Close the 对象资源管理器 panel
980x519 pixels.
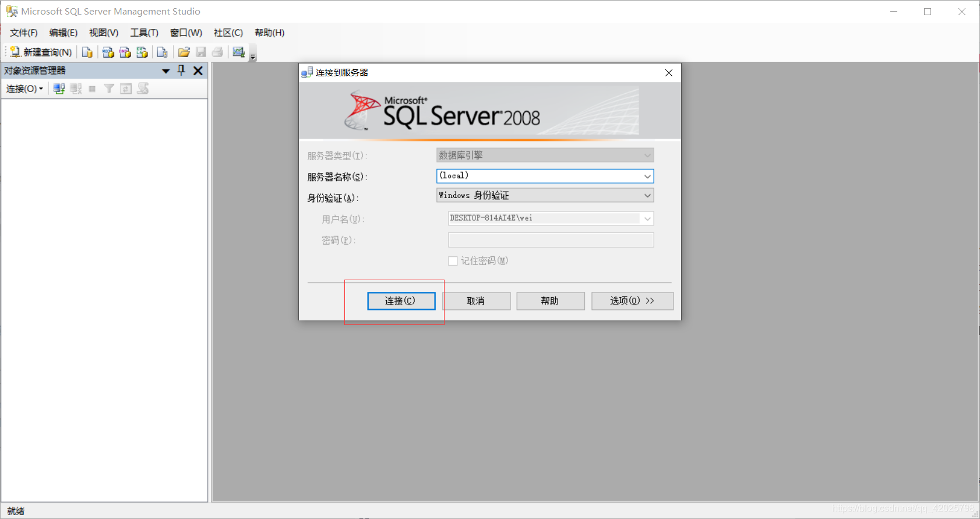[198, 70]
